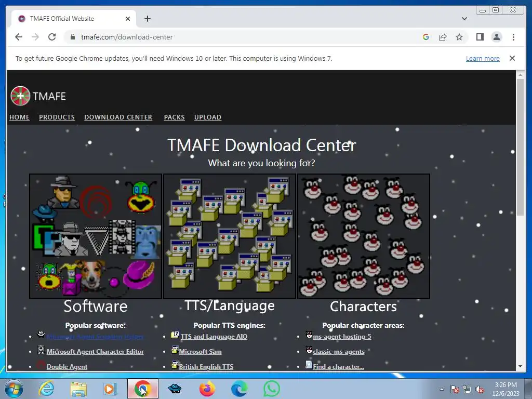Bookmark this page with the star icon
Viewport: 532px width, 399px height.
(459, 37)
